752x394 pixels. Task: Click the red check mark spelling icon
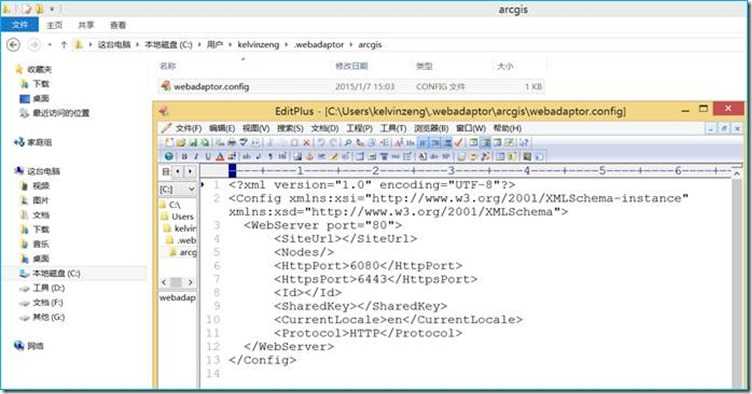[x=458, y=142]
